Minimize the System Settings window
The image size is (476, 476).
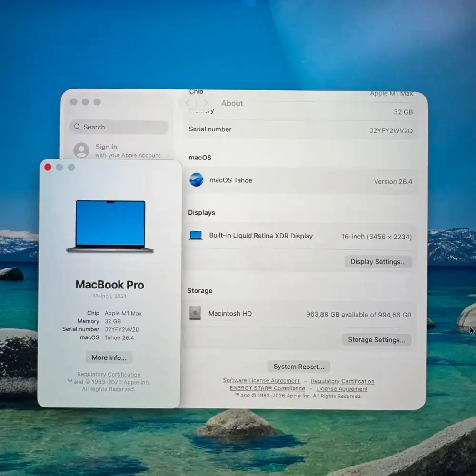pos(86,102)
